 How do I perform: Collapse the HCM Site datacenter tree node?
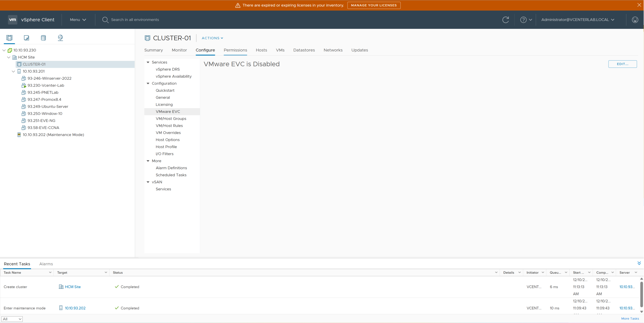click(9, 57)
